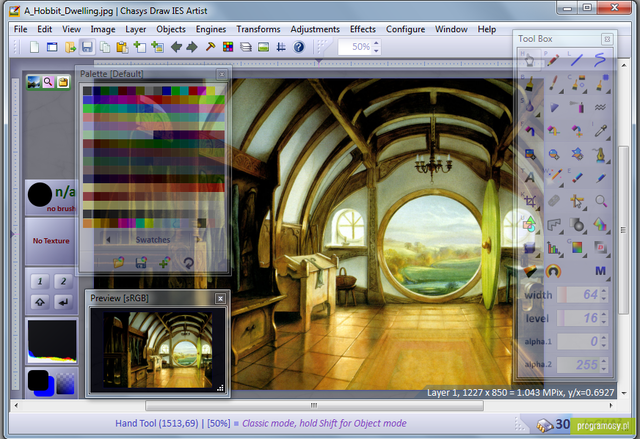Open palette file with folder icon in Palette
The image size is (640, 439).
coord(118,262)
